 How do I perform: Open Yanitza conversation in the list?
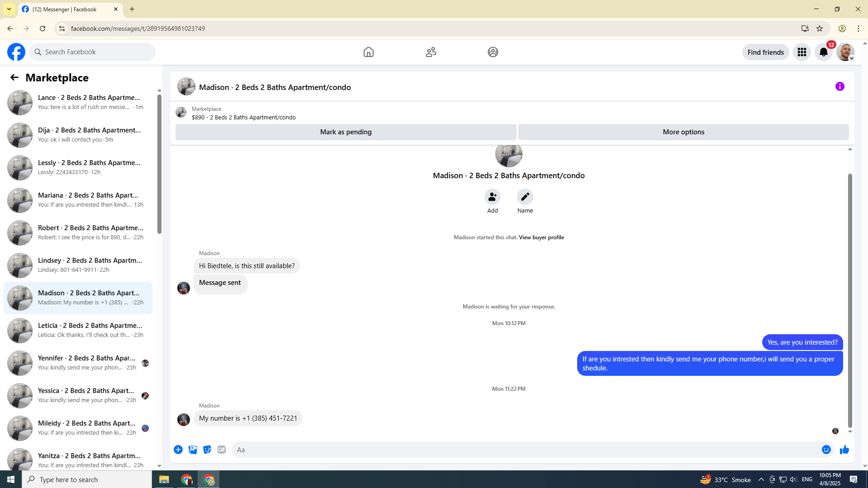pos(78,458)
